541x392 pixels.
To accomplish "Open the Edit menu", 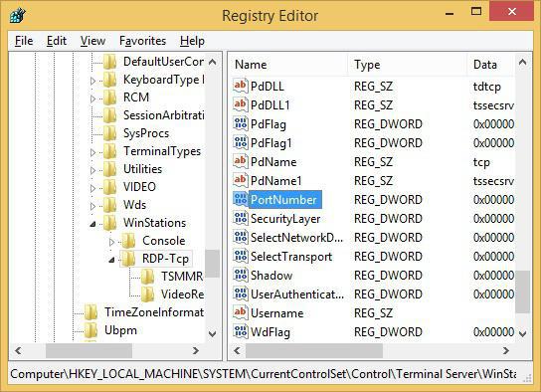I will point(57,41).
